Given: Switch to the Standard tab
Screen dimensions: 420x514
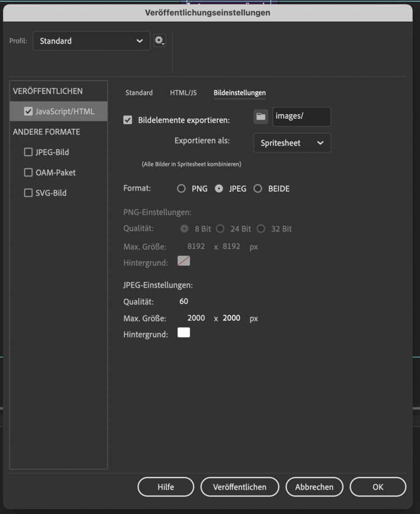Looking at the screenshot, I should coord(139,92).
